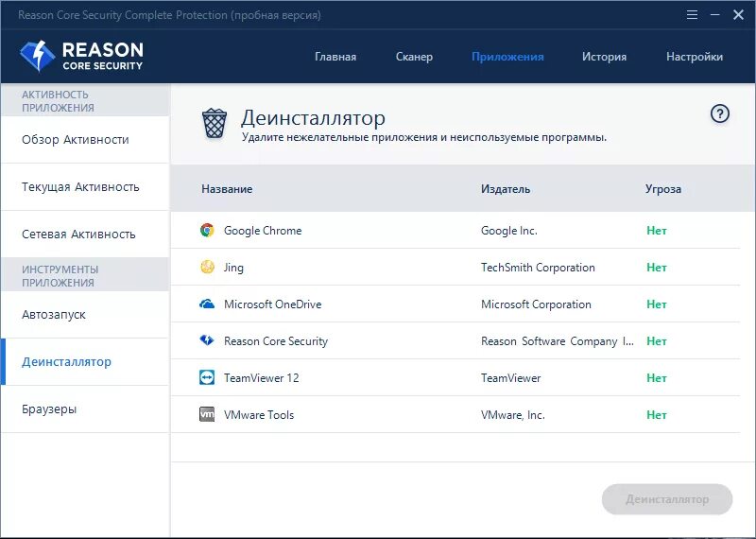Select Деинсталлятор in the sidebar
756x539 pixels.
pos(85,362)
